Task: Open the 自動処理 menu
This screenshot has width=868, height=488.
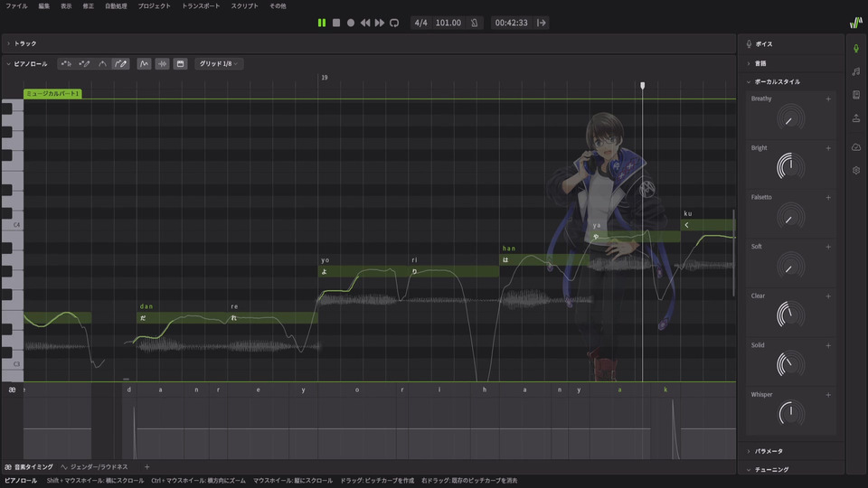Action: pos(117,6)
